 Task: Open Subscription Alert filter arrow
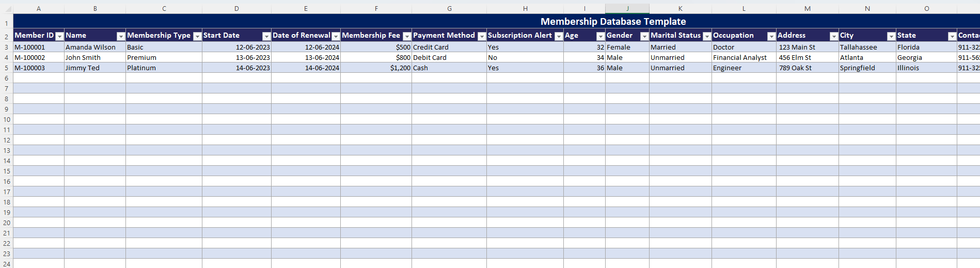[559, 36]
